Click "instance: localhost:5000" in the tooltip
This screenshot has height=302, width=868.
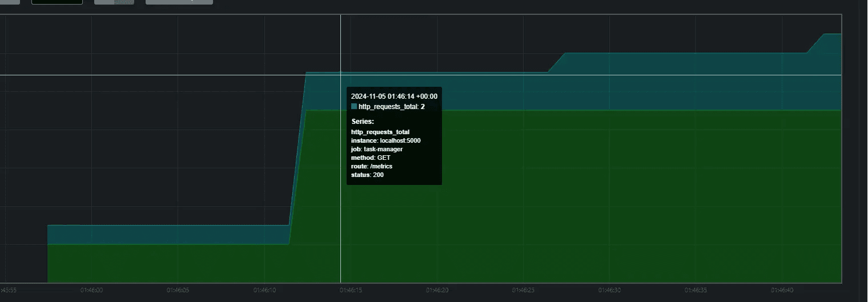[386, 140]
